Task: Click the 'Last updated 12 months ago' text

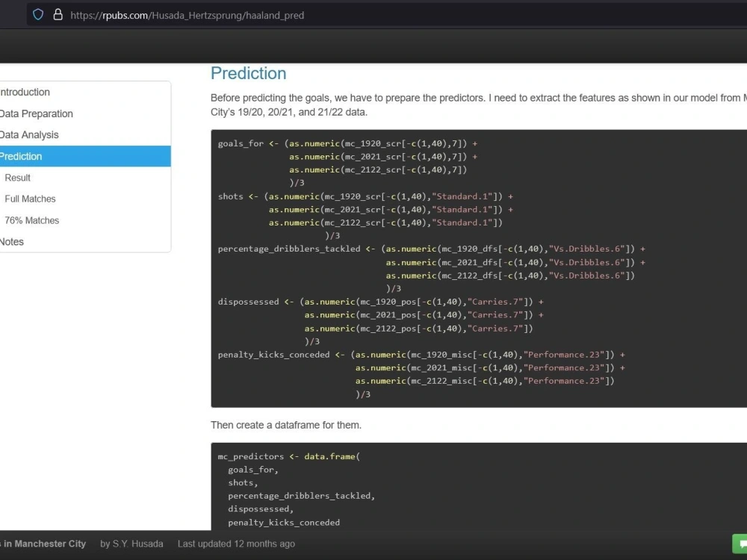Action: (236, 544)
